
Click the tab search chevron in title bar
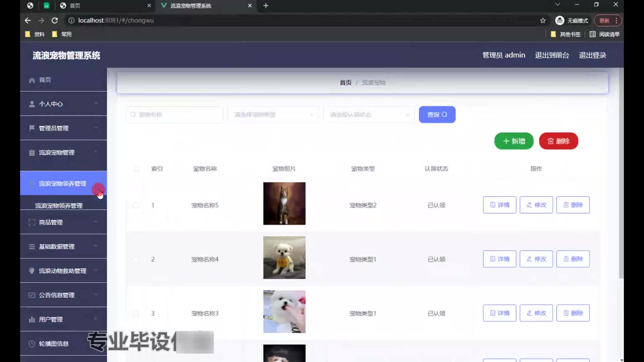[557, 4]
